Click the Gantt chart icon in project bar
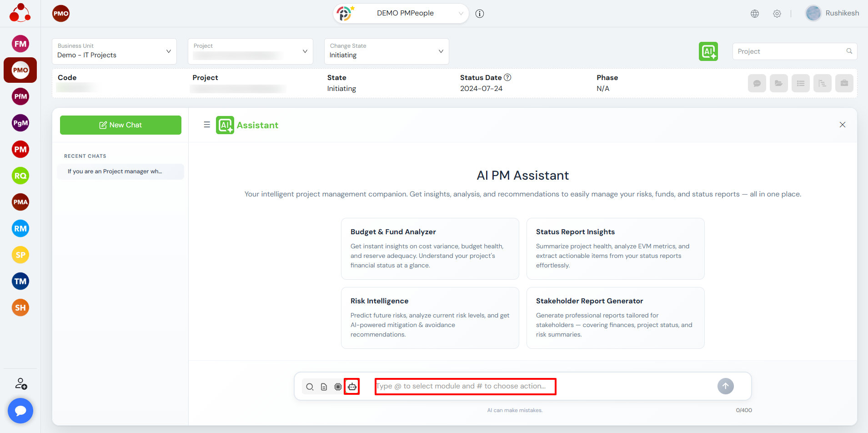 click(822, 83)
